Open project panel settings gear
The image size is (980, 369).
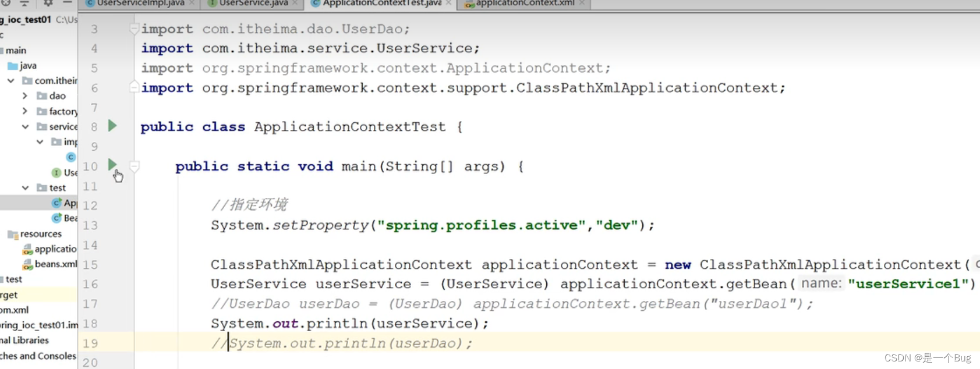48,2
